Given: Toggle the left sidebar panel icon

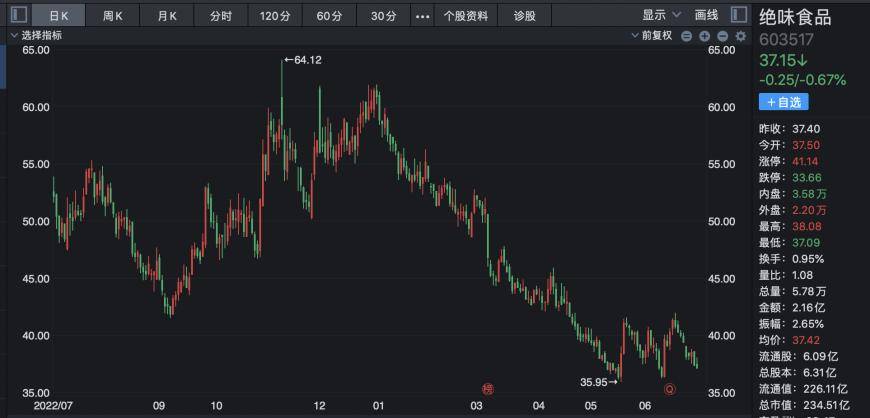Looking at the screenshot, I should point(19,15).
